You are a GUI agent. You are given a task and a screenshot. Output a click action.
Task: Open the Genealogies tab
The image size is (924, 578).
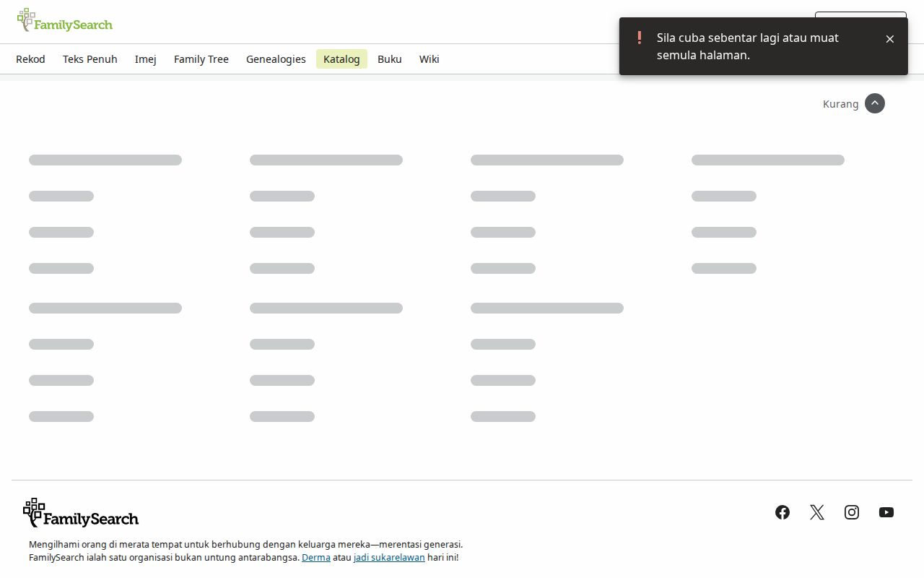coord(276,59)
